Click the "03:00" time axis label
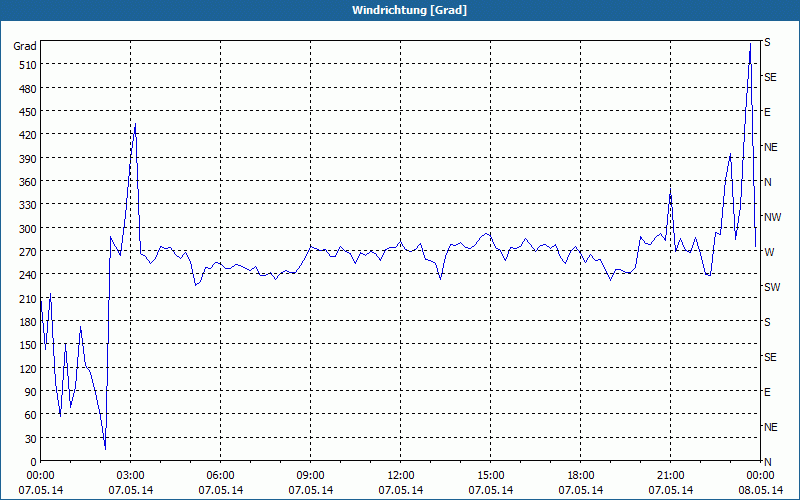 pos(131,476)
